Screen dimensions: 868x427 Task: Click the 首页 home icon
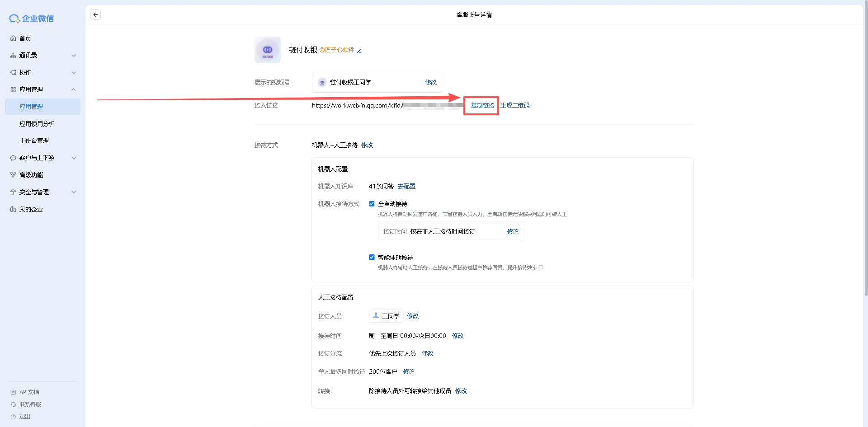13,38
